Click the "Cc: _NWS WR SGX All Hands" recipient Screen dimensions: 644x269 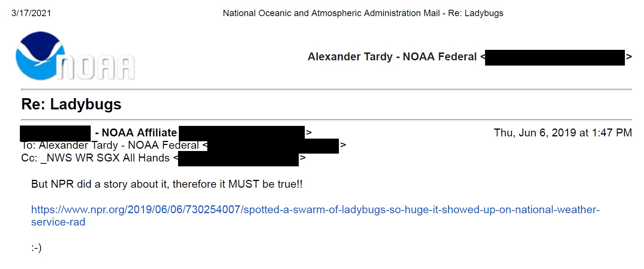(x=96, y=158)
